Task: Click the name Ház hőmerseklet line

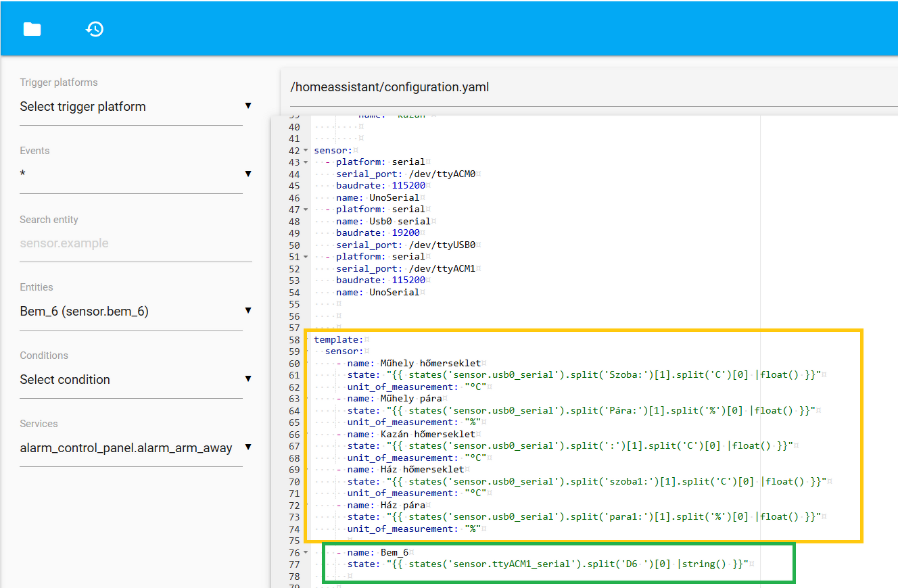Action: pos(406,470)
